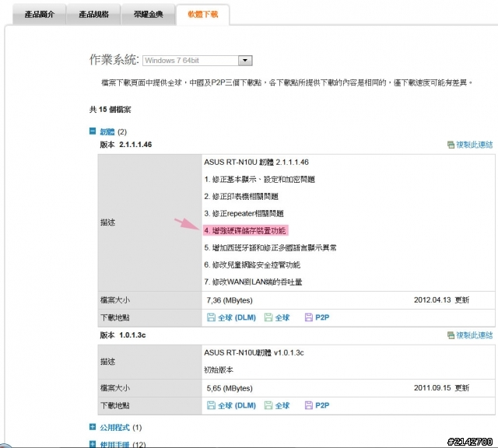
Task: Select the 5,65 (MBytes) file size
Action: 230,388
